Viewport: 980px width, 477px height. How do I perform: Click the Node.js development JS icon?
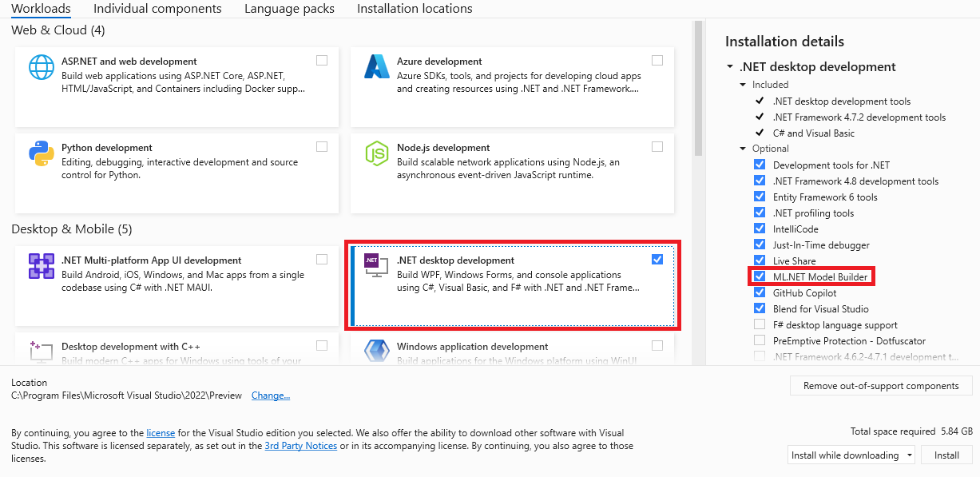coord(376,153)
